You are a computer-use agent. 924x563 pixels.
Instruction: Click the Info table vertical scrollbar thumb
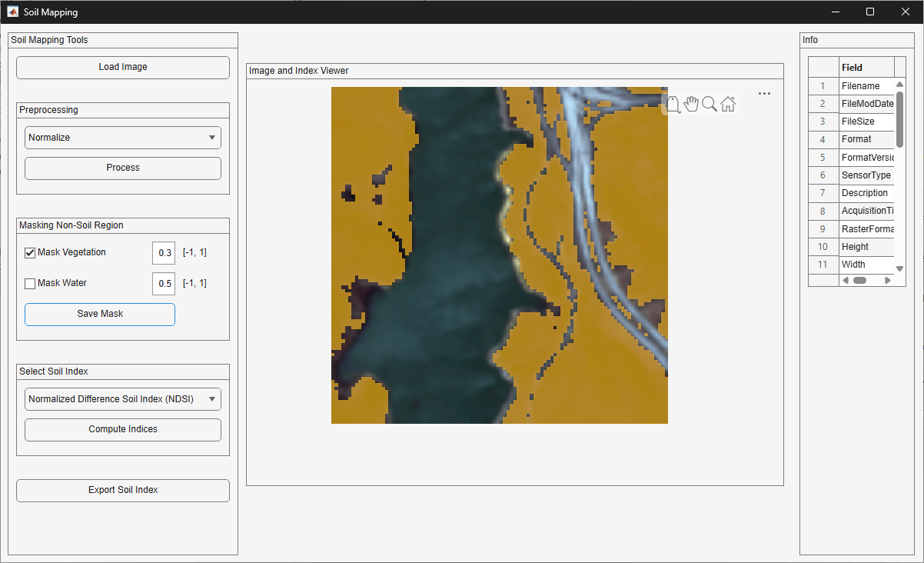(x=899, y=119)
